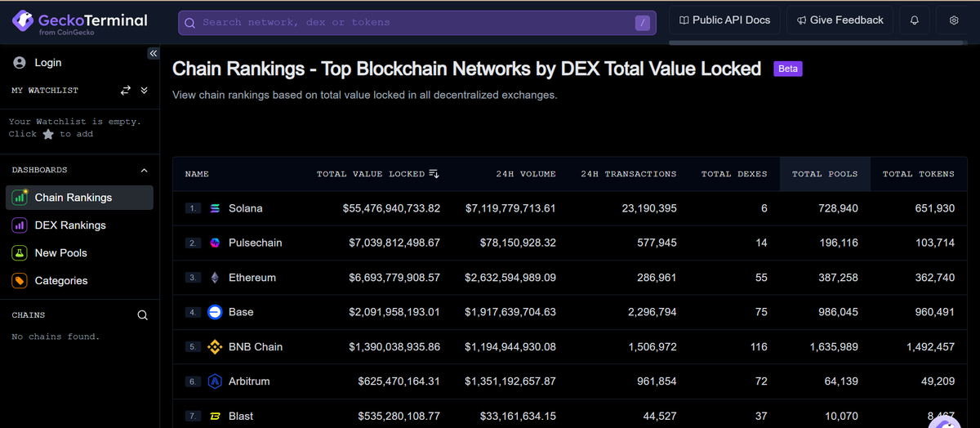Collapse the sidebar with double-chevron icon

(x=153, y=53)
